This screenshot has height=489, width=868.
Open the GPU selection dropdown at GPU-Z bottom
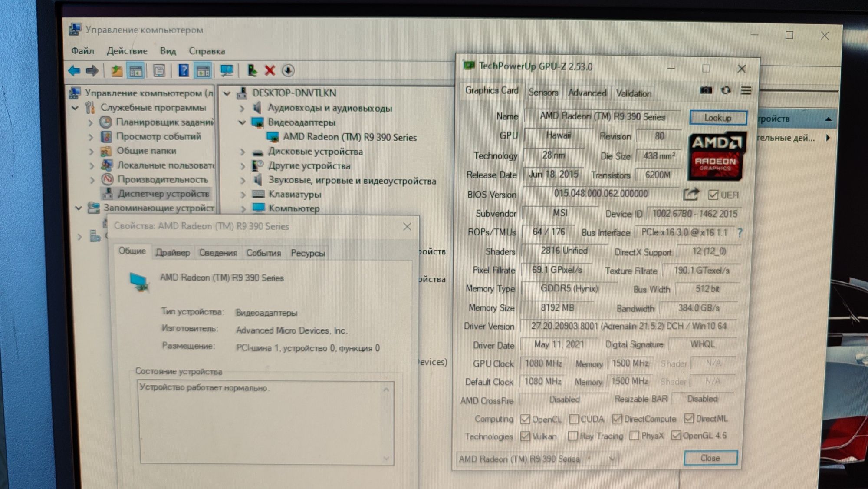(537, 459)
